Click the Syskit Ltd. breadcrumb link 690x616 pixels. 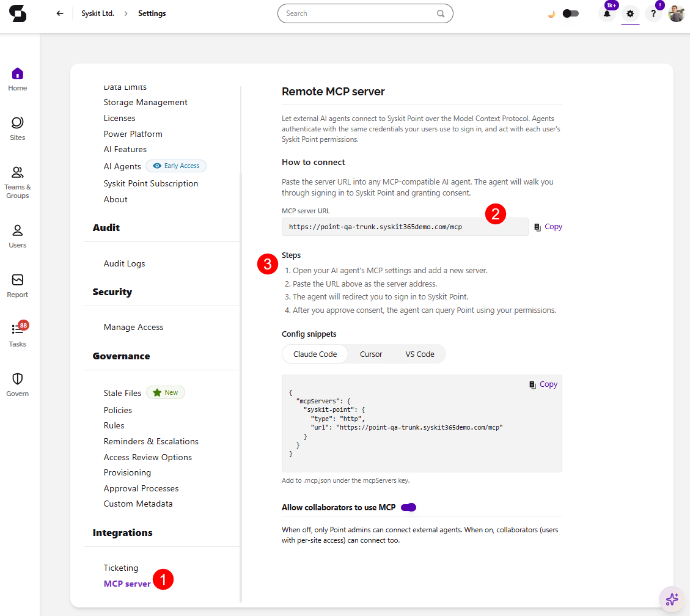tap(98, 13)
